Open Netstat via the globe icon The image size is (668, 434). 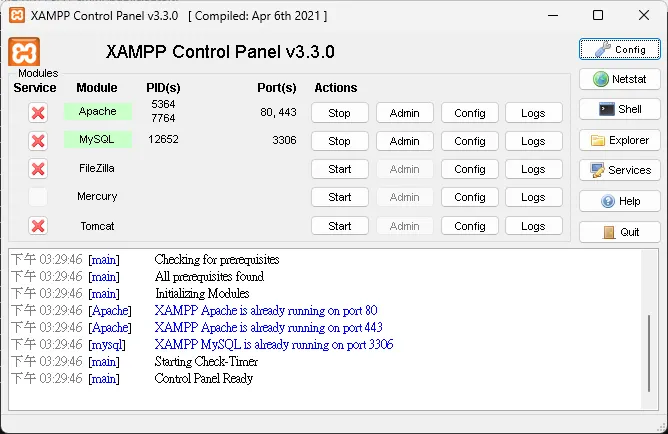[x=619, y=79]
